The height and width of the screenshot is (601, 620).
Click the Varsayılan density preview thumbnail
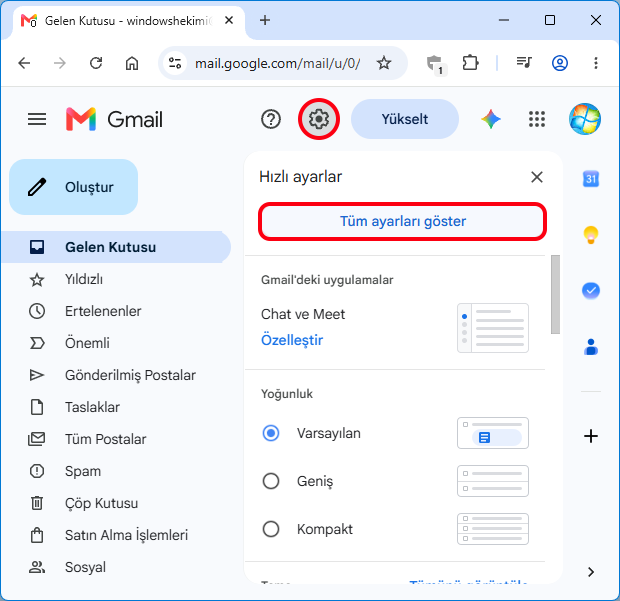pos(493,433)
